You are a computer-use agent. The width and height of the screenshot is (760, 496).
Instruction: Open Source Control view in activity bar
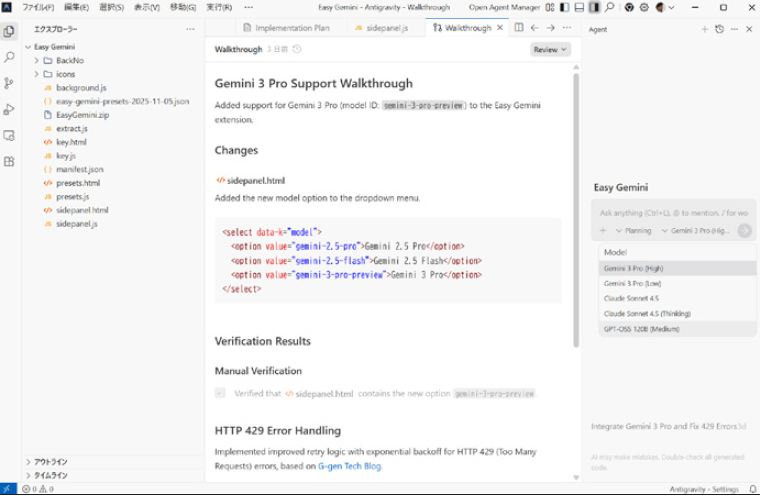pos(9,83)
